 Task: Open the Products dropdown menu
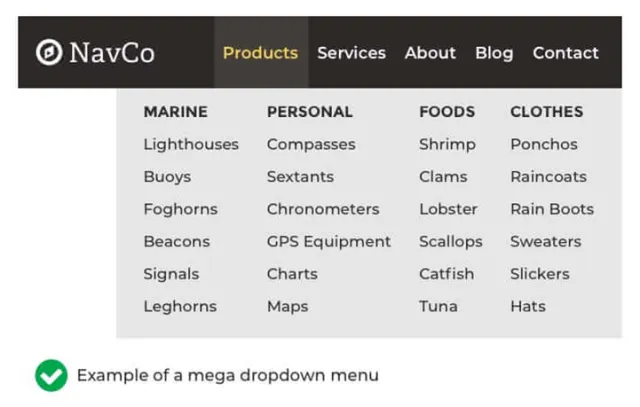260,53
